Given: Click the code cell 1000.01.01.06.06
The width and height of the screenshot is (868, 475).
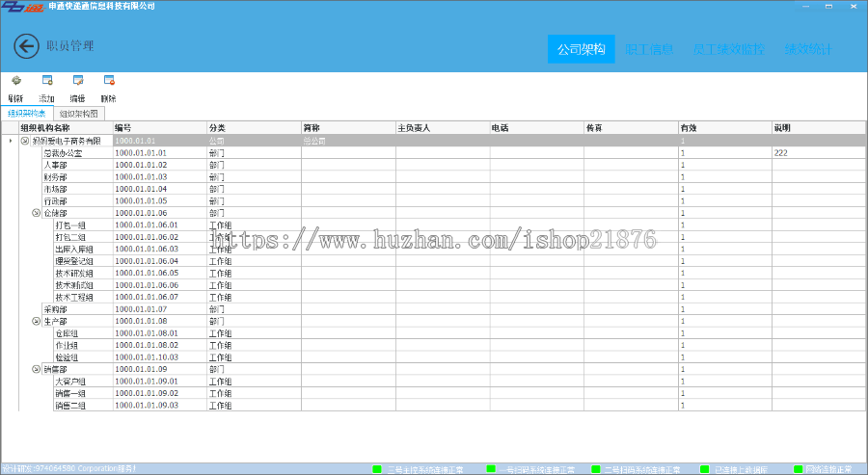Looking at the screenshot, I should 160,285.
